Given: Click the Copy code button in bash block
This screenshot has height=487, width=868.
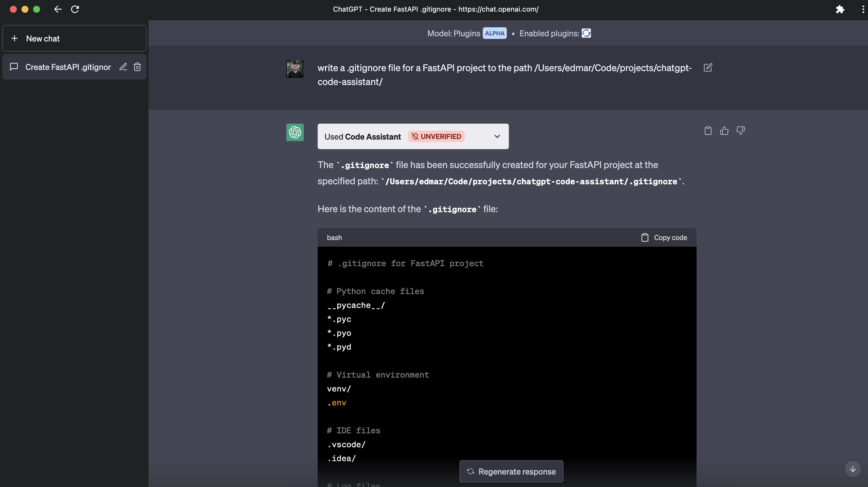Looking at the screenshot, I should pyautogui.click(x=663, y=237).
